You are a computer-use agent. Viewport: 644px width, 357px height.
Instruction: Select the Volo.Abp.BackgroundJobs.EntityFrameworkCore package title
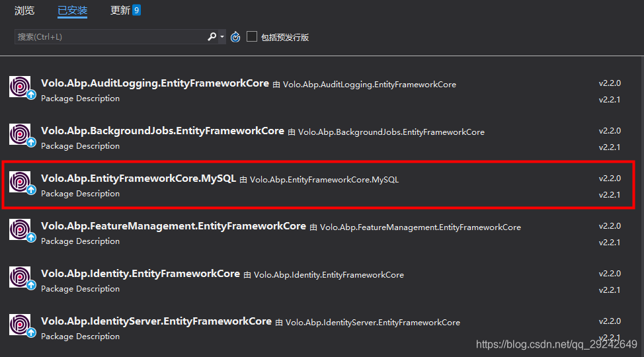coord(163,131)
